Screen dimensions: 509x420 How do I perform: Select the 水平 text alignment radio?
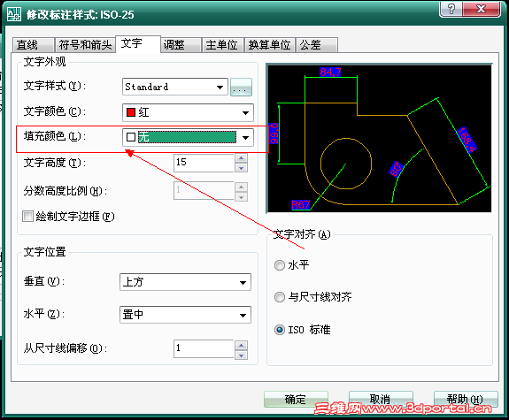click(280, 265)
